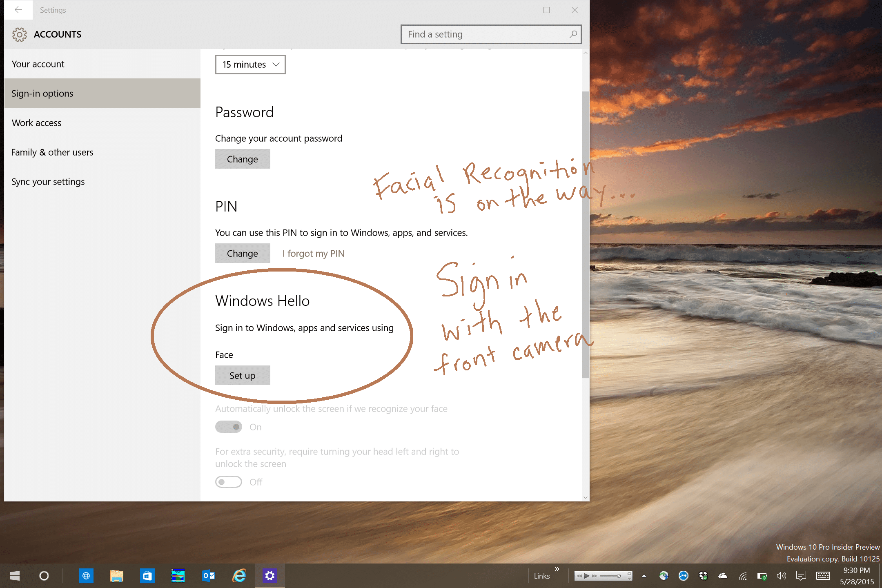Click fast-forward in taskbar media player
Viewport: 882px width, 588px height.
pyautogui.click(x=595, y=576)
